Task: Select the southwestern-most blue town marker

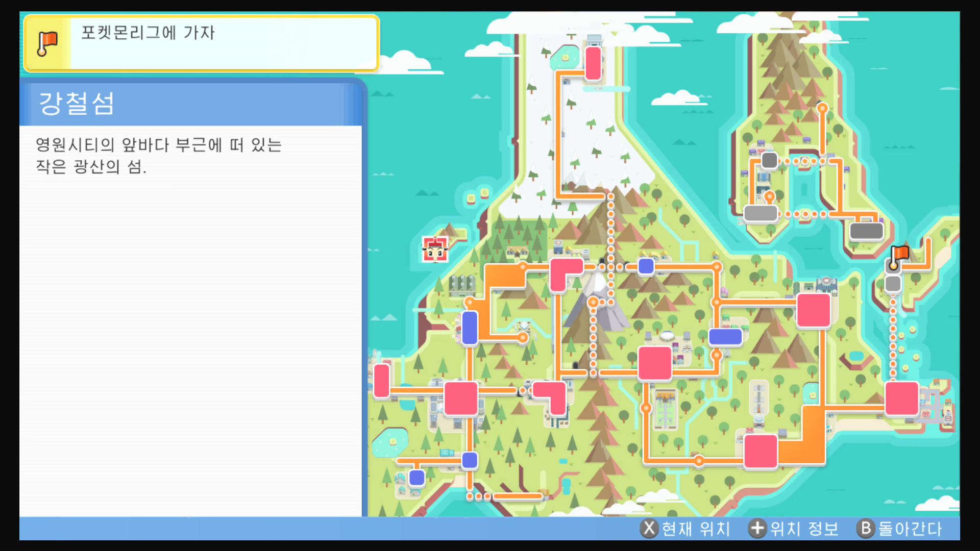Action: (417, 478)
